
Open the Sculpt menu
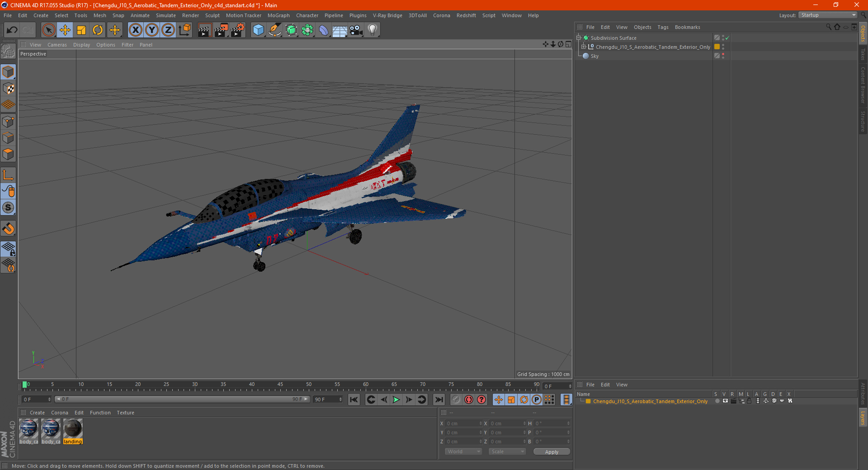pos(212,15)
